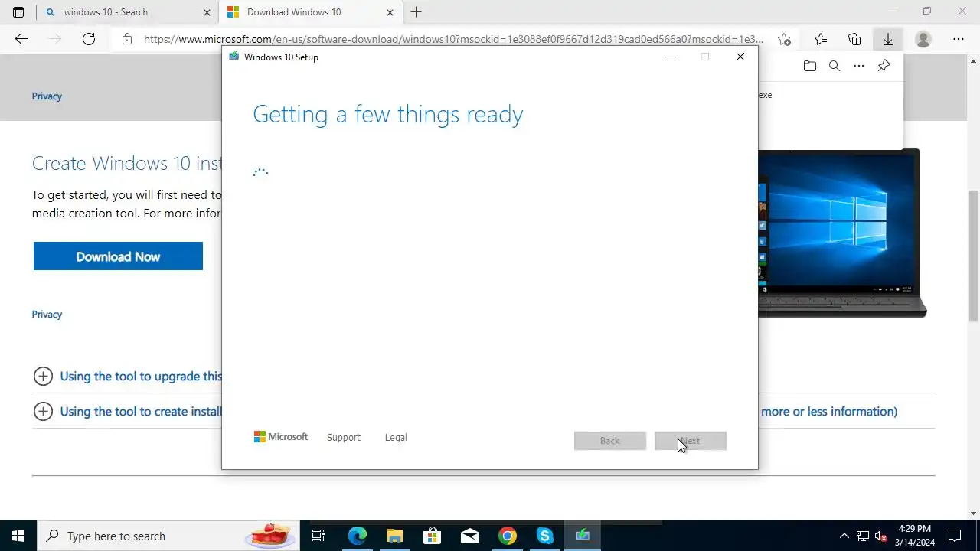Open Task View from the taskbar
The height and width of the screenshot is (551, 980).
coord(318,536)
